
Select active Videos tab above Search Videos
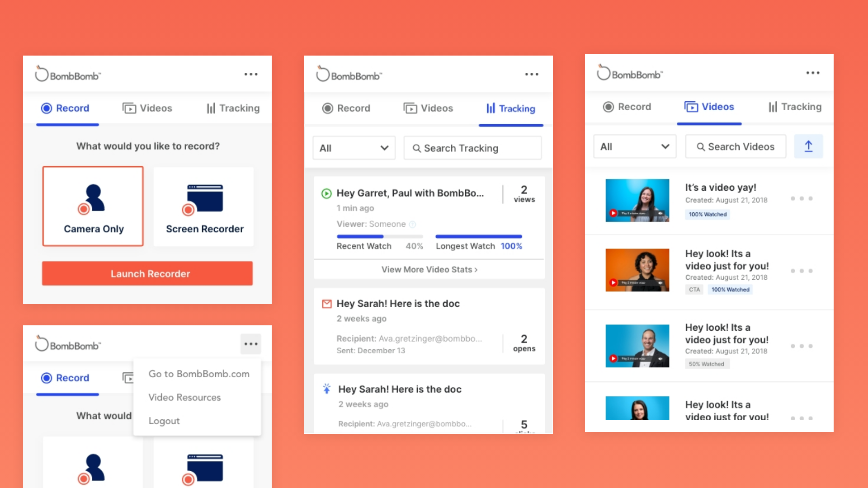click(709, 107)
